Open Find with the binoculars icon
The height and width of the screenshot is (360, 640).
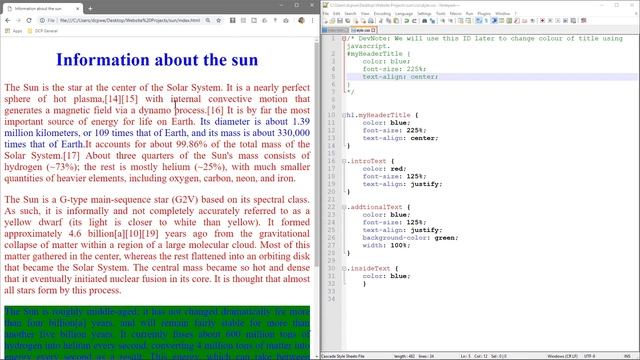[x=424, y=20]
